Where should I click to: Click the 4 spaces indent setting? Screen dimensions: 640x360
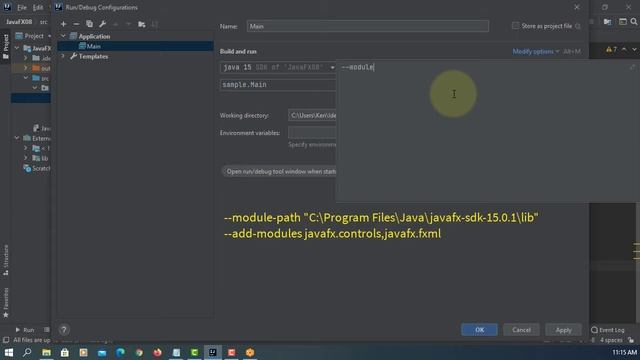pos(611,340)
